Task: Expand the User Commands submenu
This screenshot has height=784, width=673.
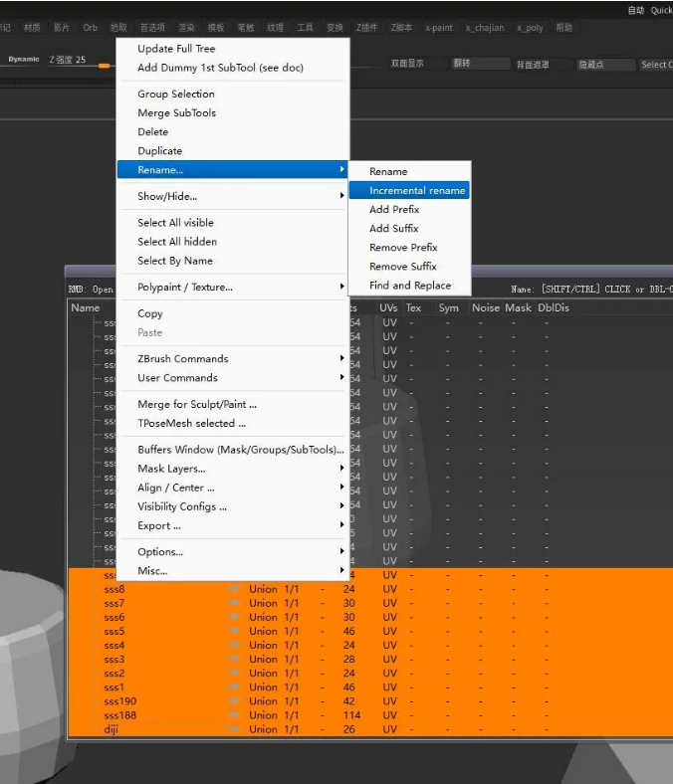Action: (x=233, y=377)
